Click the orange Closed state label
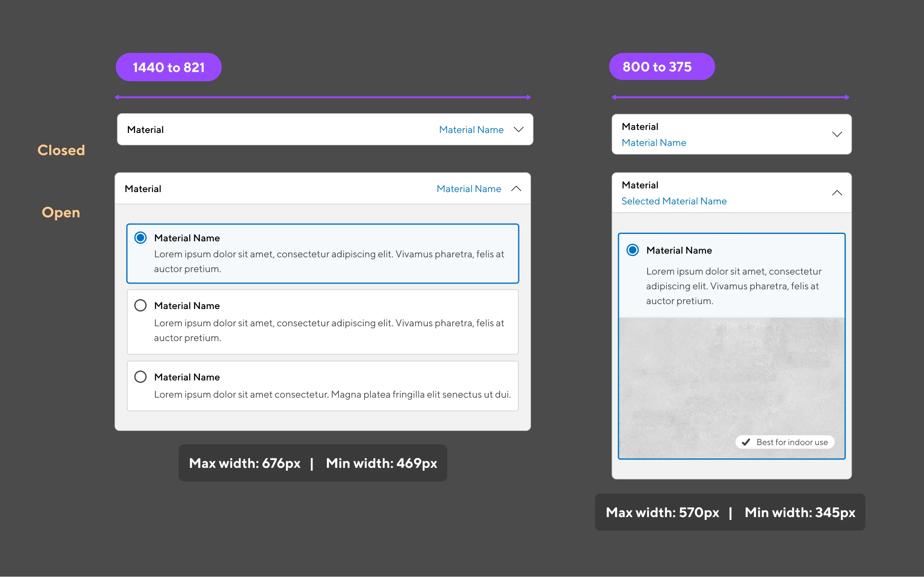Screen dimensions: 924x577 (61, 150)
